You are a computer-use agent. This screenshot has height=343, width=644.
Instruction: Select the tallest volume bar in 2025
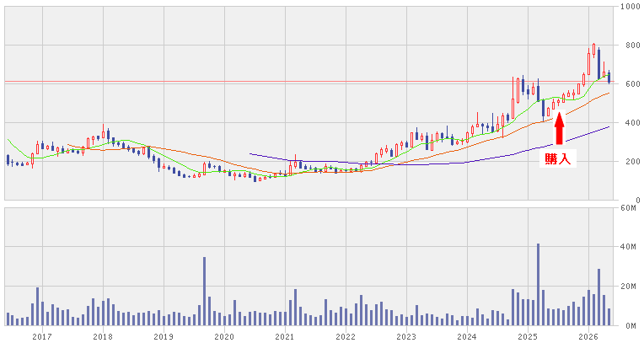[x=538, y=284]
